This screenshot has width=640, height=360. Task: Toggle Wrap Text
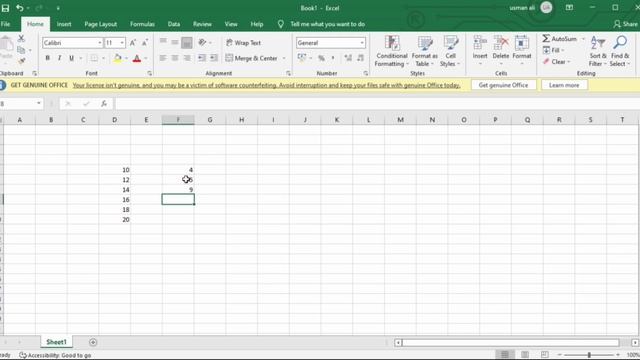click(x=243, y=42)
